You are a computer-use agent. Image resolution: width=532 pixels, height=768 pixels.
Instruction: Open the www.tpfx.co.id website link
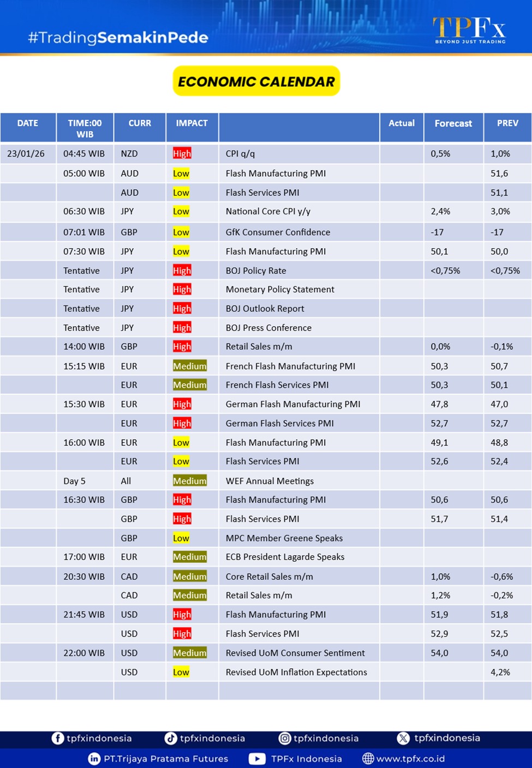coord(410,759)
